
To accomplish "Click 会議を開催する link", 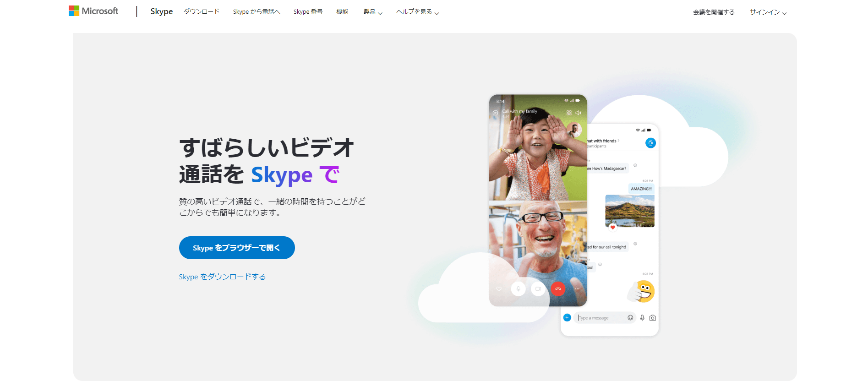I will tap(714, 12).
